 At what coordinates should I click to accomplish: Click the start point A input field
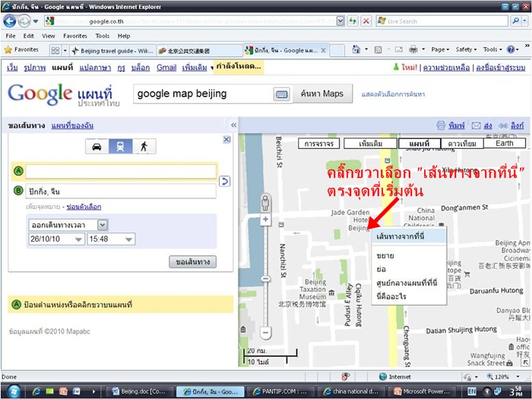(121, 171)
